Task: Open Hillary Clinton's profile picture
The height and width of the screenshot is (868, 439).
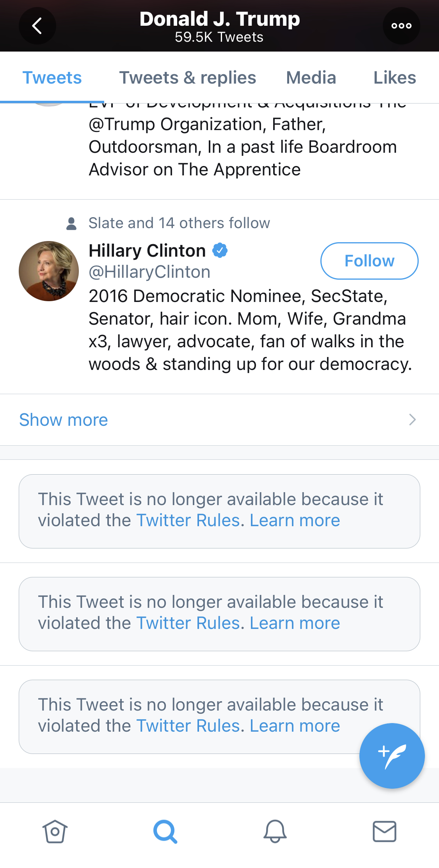Action: pos(49,271)
